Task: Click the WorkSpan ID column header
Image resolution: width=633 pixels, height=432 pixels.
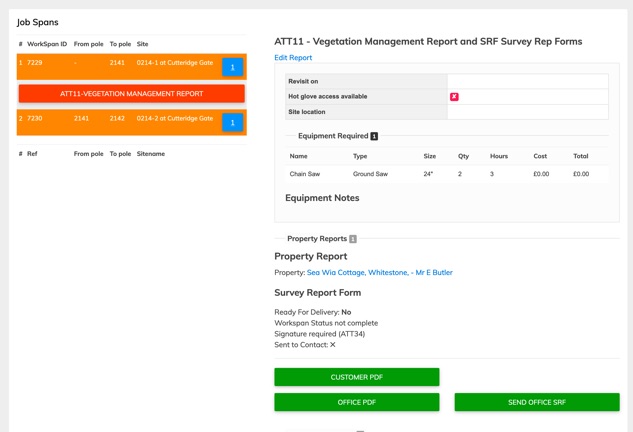Action: (x=47, y=44)
